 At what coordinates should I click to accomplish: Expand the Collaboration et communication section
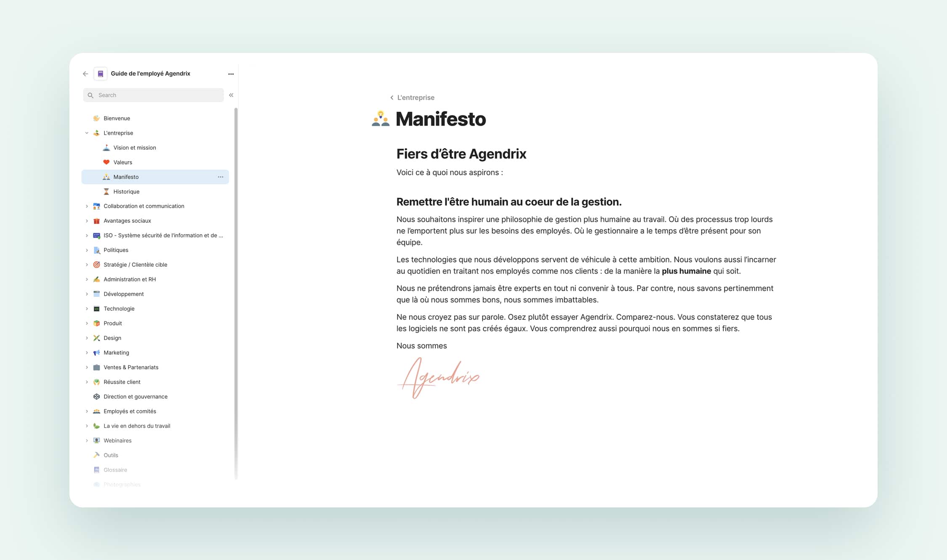[86, 205]
